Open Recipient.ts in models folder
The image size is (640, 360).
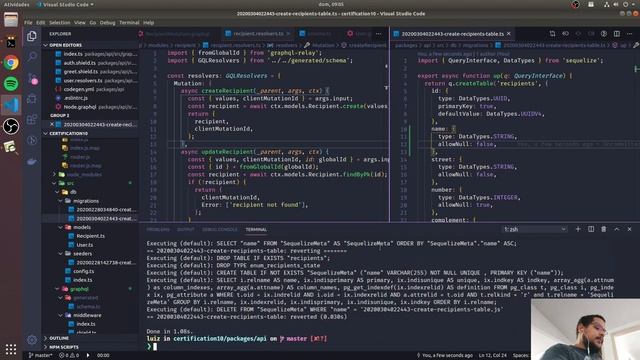click(91, 236)
